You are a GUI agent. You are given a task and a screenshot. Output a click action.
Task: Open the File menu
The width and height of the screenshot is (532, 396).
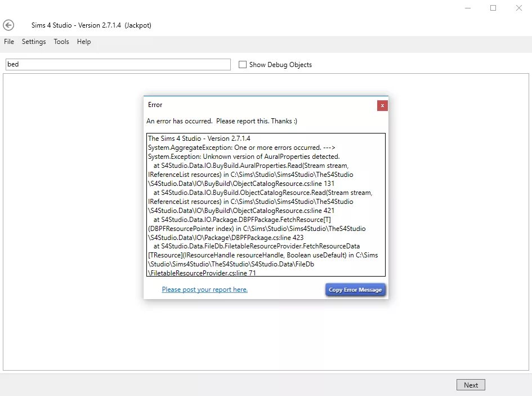tap(9, 42)
